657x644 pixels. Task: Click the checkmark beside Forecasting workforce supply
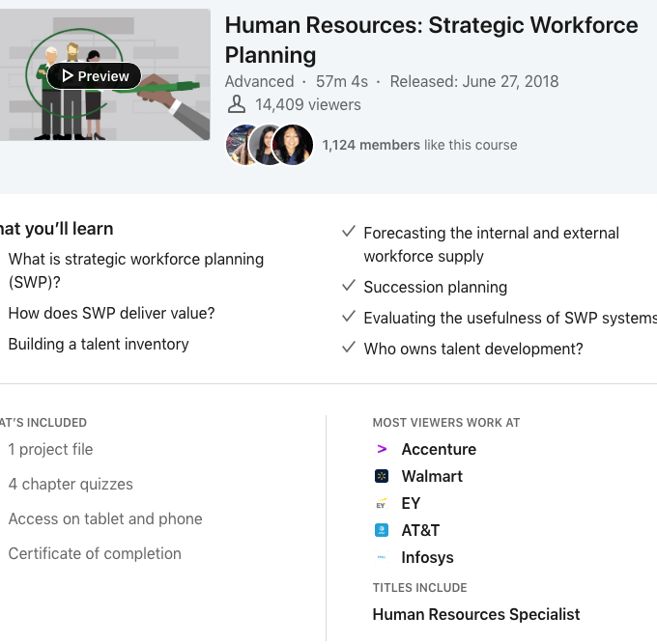(x=349, y=233)
